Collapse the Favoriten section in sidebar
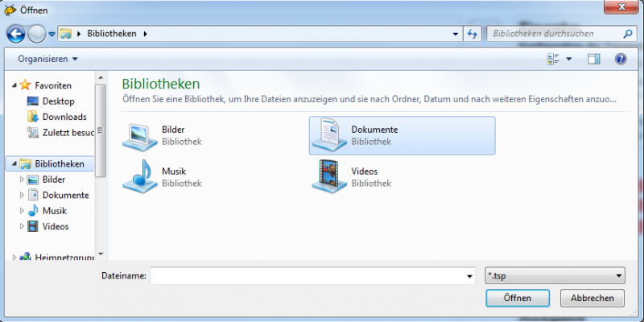The image size is (644, 322). [x=14, y=85]
